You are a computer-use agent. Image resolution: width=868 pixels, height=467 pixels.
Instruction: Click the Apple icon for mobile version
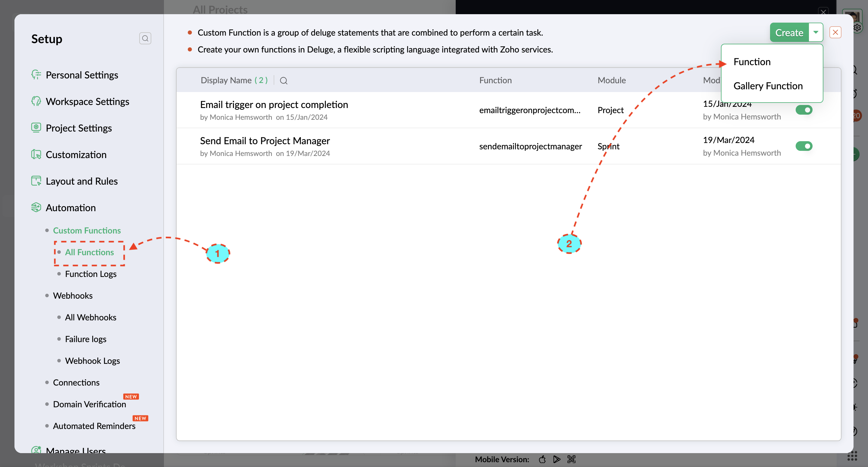coord(542,459)
